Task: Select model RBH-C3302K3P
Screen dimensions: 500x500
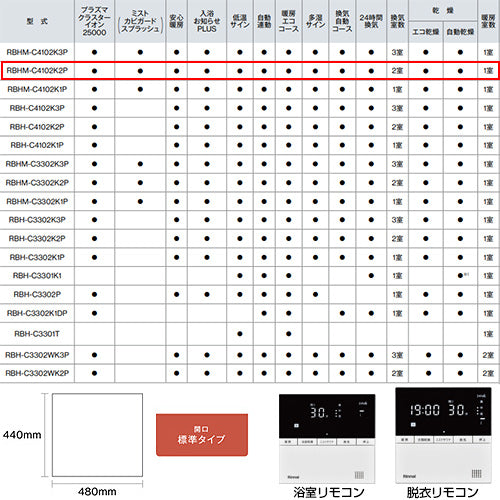Action: (37, 220)
